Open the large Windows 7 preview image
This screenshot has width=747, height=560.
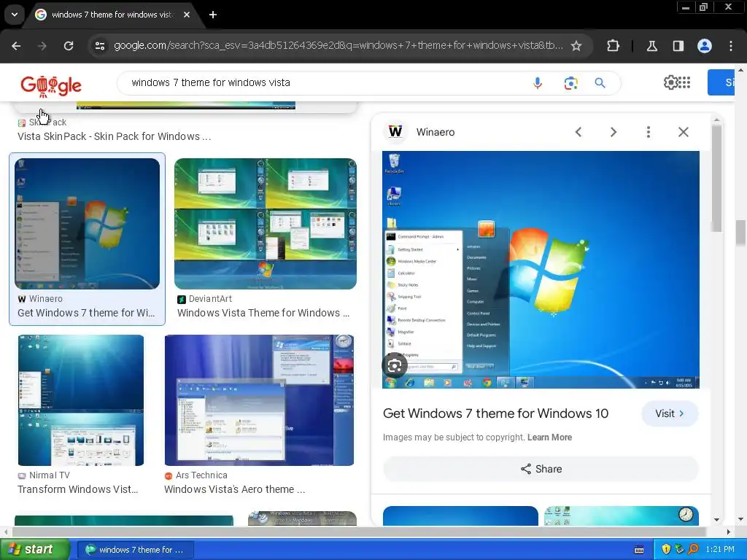pyautogui.click(x=541, y=270)
